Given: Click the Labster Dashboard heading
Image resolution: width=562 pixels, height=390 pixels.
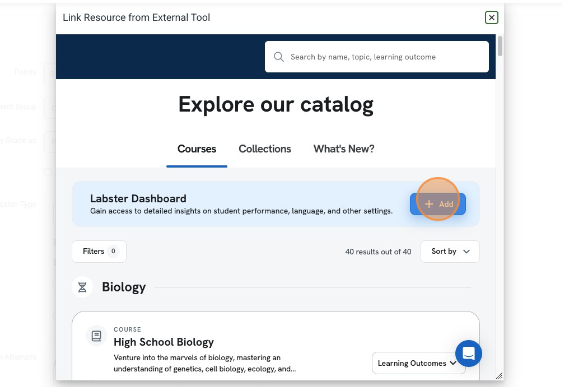Looking at the screenshot, I should (138, 198).
